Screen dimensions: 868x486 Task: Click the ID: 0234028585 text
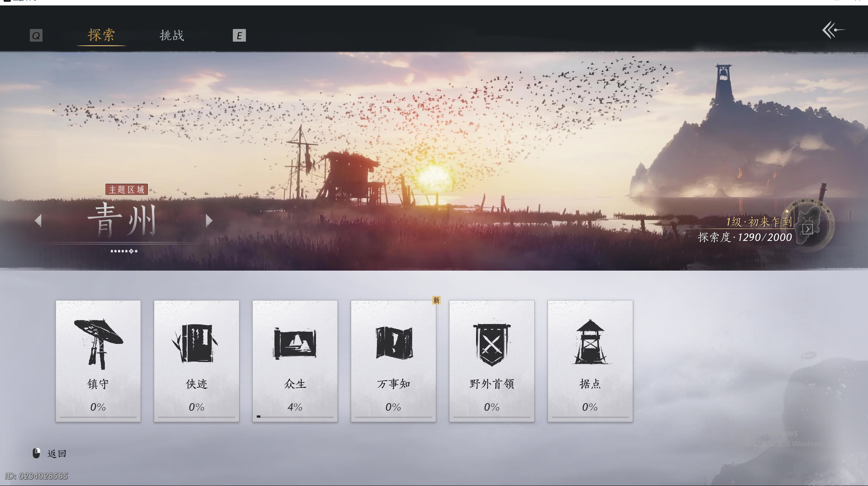(37, 476)
